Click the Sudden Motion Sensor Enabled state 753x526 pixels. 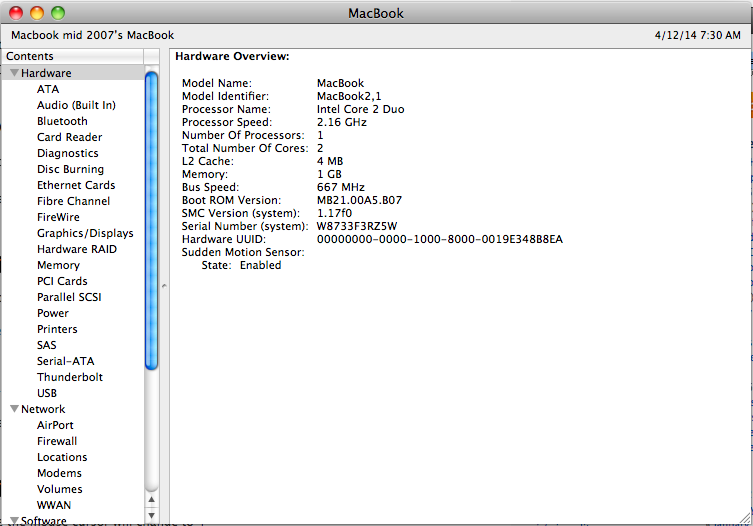(x=261, y=265)
